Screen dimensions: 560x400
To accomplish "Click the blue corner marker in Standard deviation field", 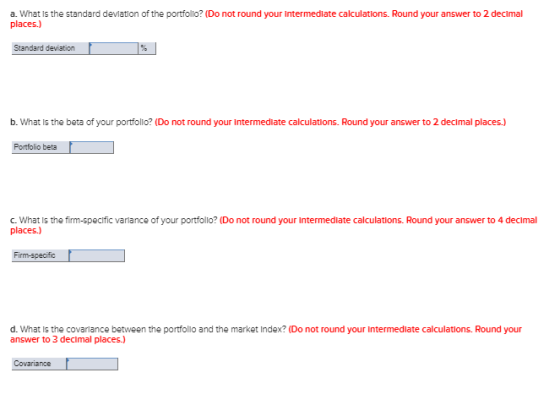I will tap(91, 45).
